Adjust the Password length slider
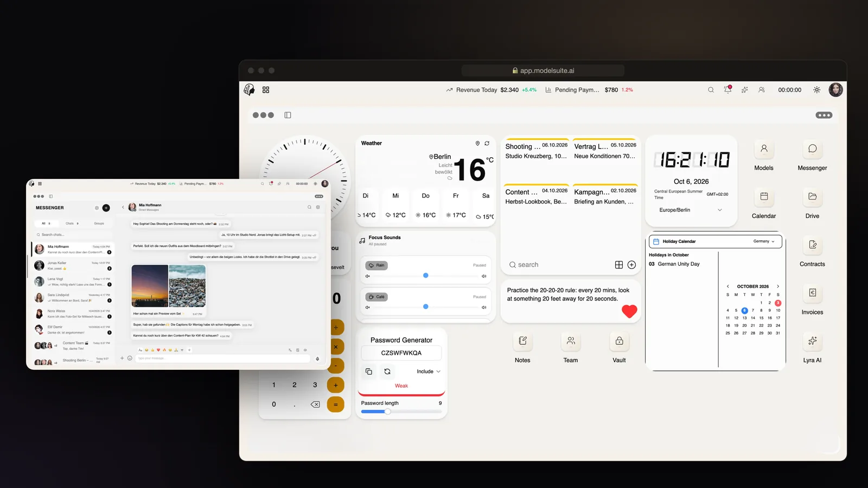Viewport: 868px width, 488px height. (401, 412)
